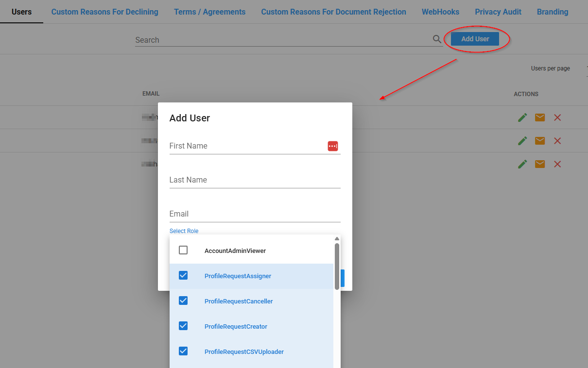
Task: Click the edit pencil icon in second user row
Action: [x=522, y=141]
